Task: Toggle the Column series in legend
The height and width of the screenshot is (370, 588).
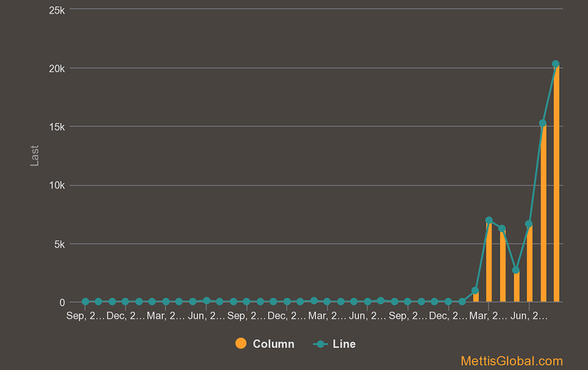Action: (265, 344)
